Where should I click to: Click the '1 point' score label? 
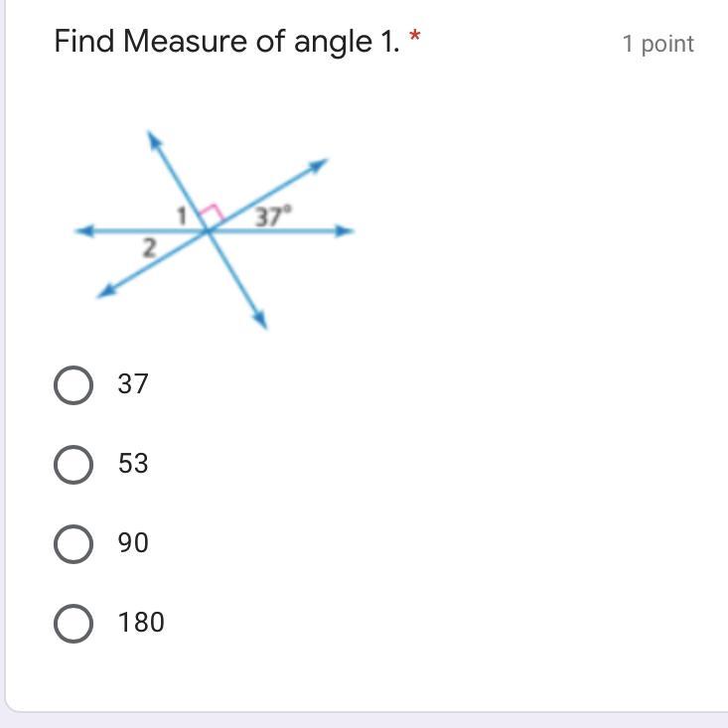[x=657, y=44]
